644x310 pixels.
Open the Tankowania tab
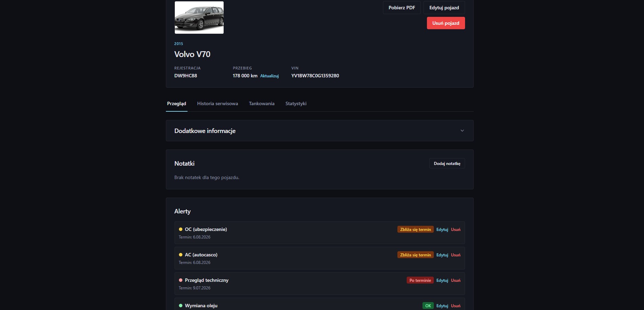pyautogui.click(x=262, y=103)
